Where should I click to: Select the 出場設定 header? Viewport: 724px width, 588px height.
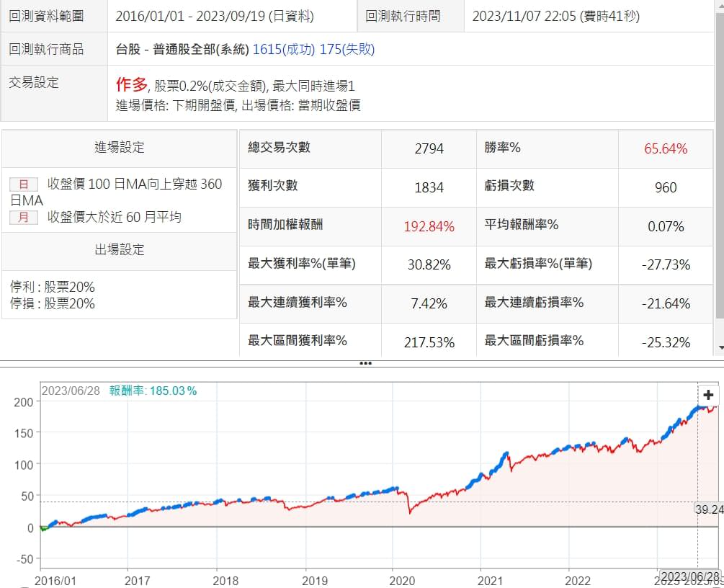click(120, 250)
